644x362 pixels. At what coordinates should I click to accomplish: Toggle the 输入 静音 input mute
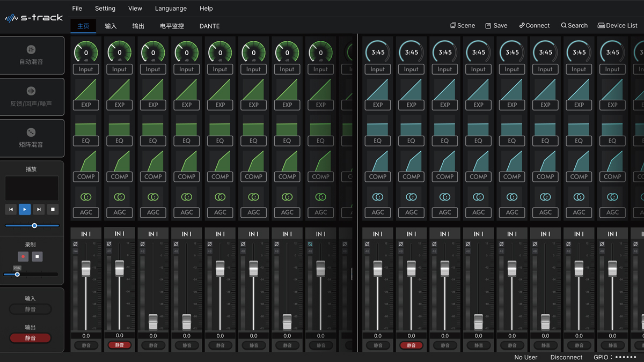(x=31, y=309)
